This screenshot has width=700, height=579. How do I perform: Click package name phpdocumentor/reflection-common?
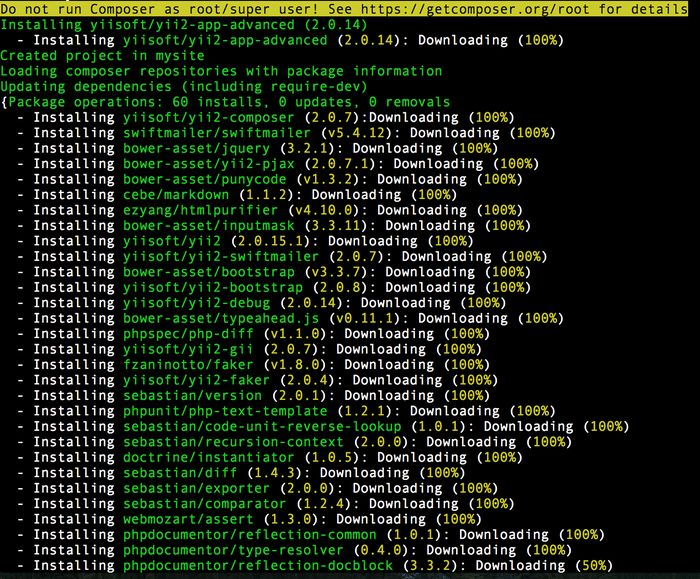[x=250, y=535]
